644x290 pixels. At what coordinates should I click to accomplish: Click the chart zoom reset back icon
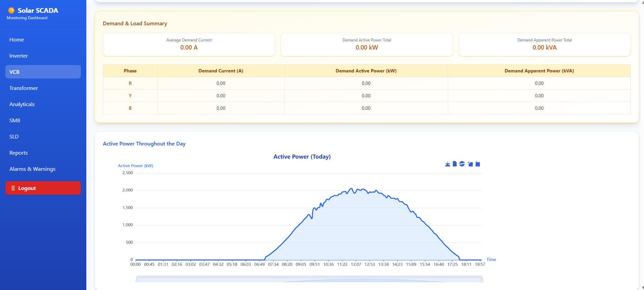[x=478, y=164]
